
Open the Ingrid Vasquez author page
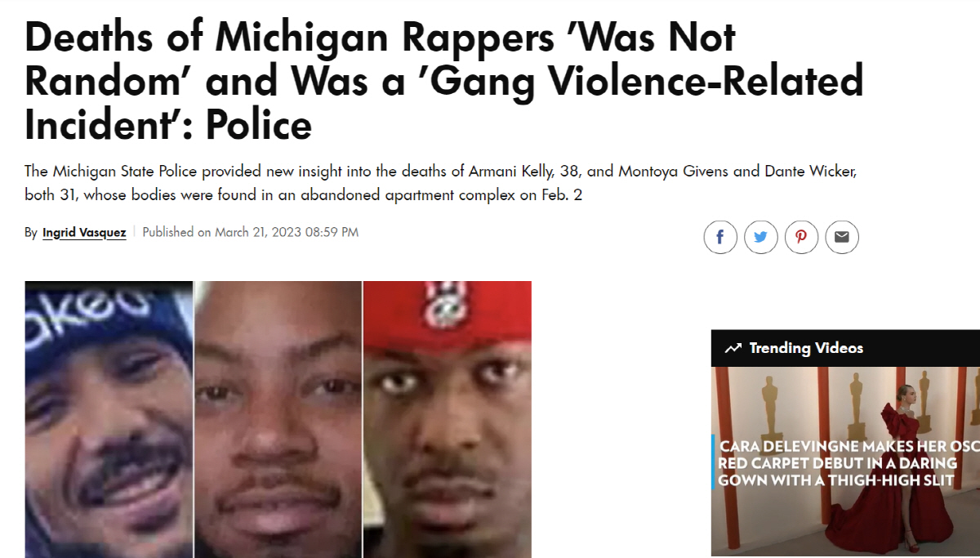pos(84,233)
